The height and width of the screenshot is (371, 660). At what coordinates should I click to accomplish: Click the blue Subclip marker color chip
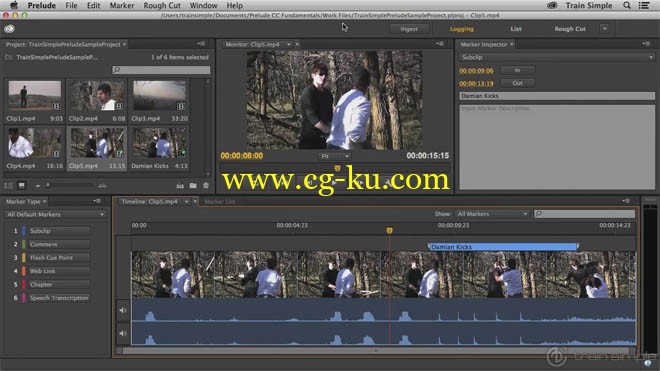point(24,231)
